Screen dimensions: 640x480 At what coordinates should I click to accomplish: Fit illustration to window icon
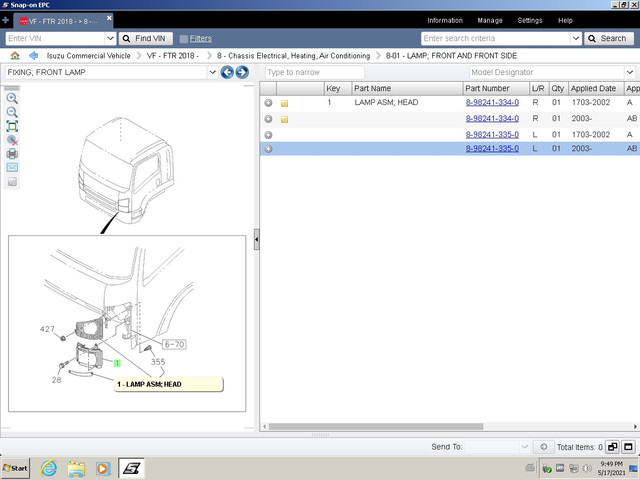click(12, 126)
